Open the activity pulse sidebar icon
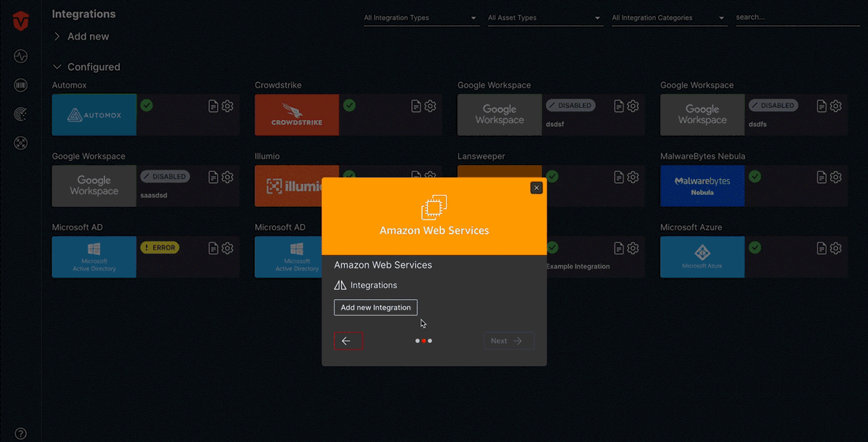 point(21,56)
